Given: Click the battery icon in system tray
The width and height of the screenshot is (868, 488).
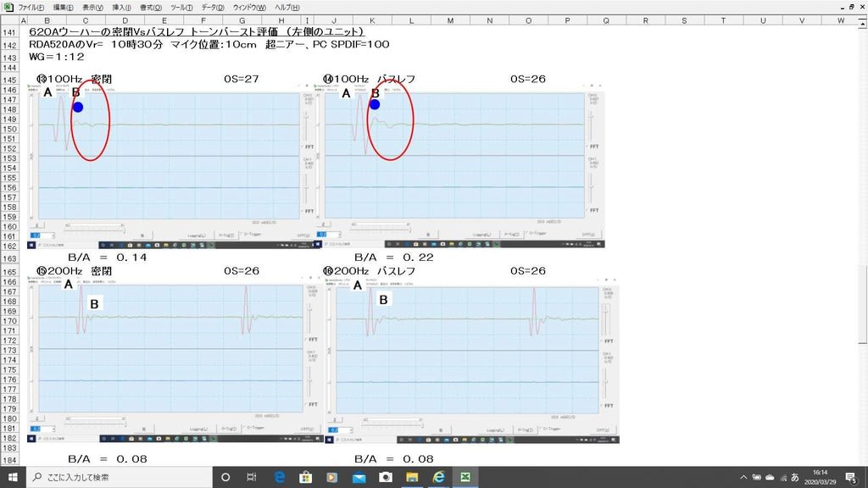Looking at the screenshot, I should point(757,477).
